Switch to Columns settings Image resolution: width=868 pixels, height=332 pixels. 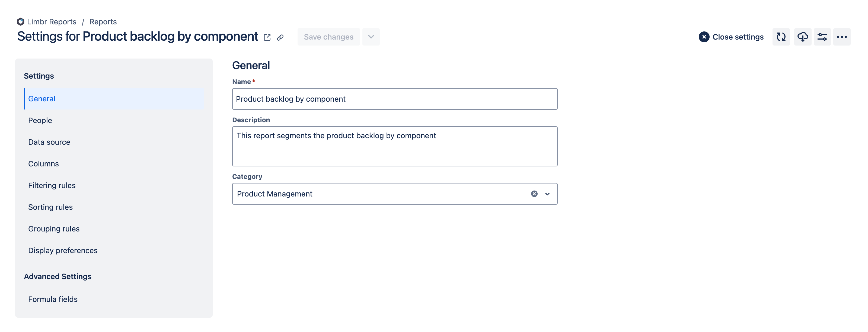[x=114, y=164]
